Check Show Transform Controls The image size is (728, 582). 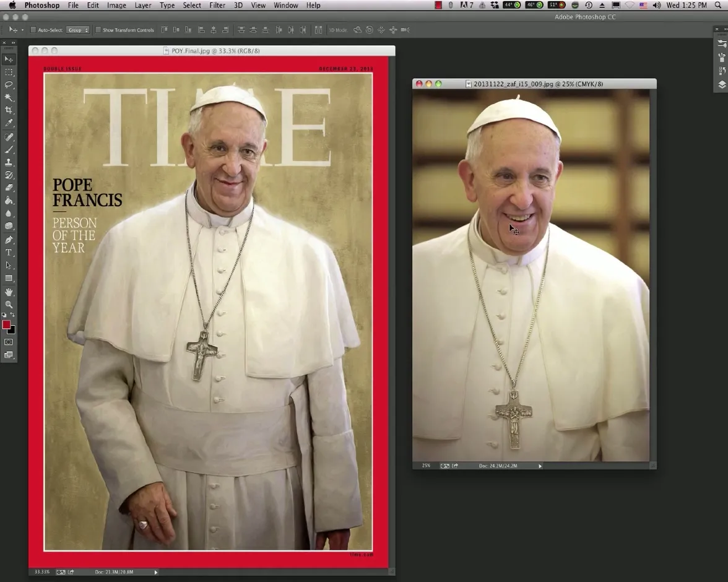tap(98, 30)
